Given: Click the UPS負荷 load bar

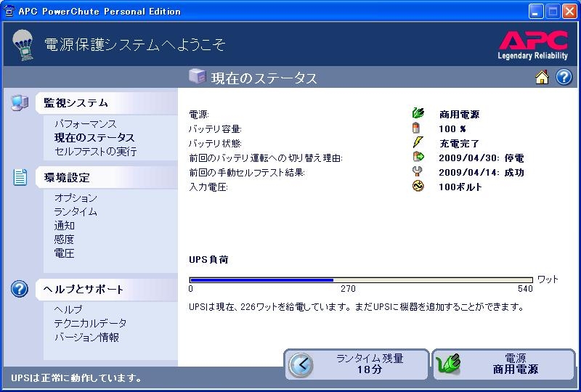Looking at the screenshot, I should click(x=361, y=280).
